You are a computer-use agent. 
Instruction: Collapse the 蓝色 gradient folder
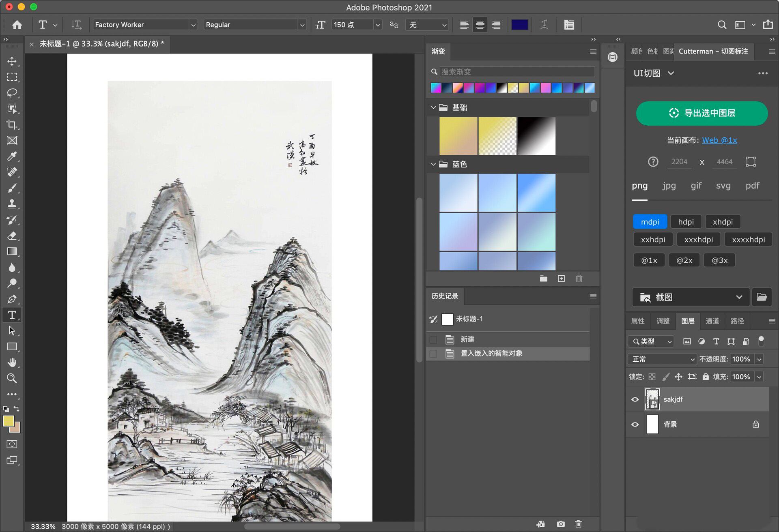click(x=433, y=164)
